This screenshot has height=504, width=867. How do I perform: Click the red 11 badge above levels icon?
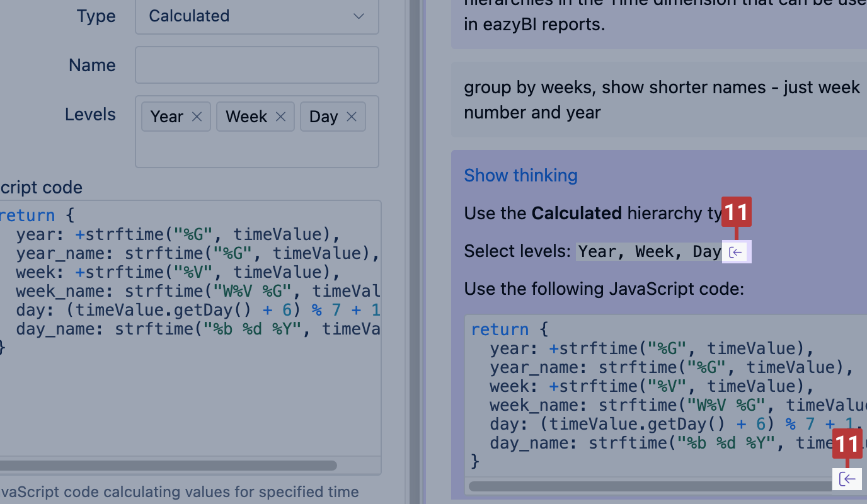click(x=737, y=214)
